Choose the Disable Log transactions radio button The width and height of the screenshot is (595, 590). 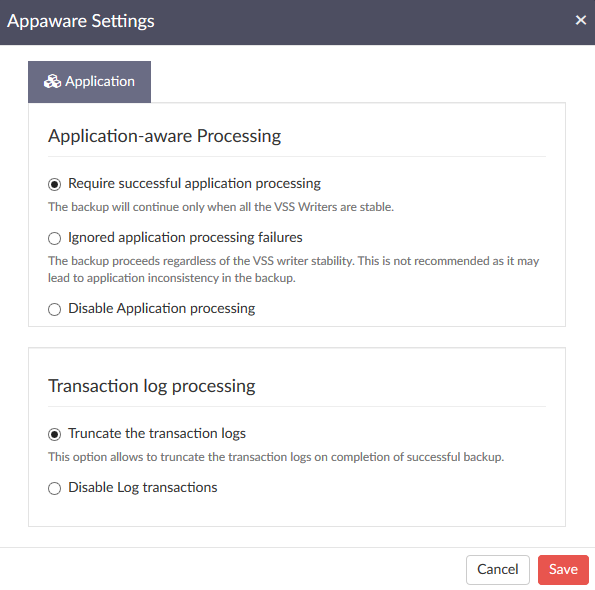54,488
